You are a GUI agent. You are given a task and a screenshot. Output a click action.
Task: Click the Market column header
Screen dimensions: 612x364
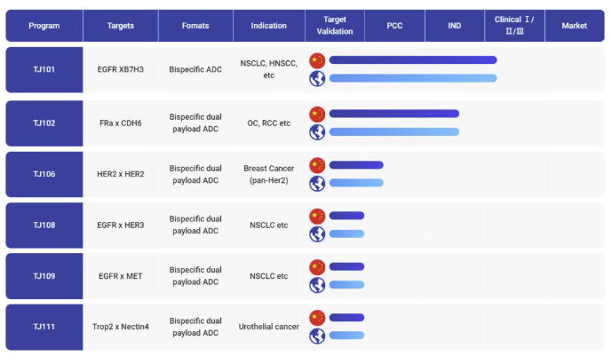pyautogui.click(x=574, y=26)
